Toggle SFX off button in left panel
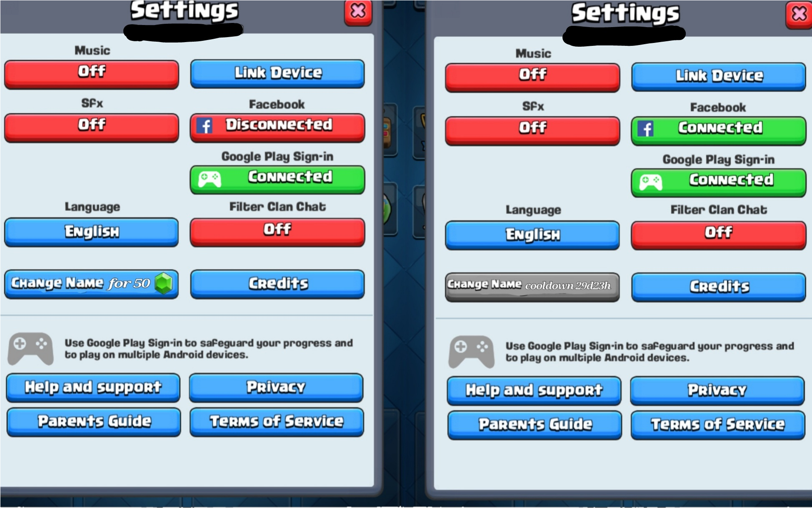812x508 pixels. (92, 128)
